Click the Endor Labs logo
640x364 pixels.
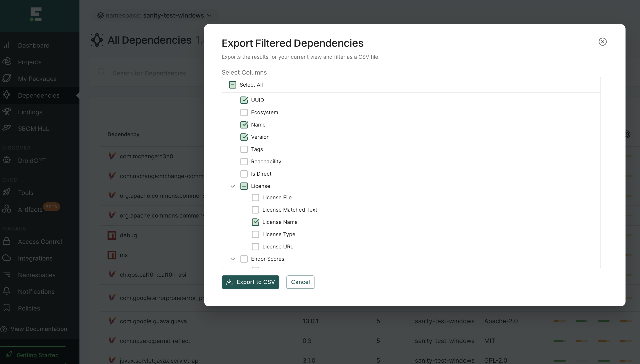[x=36, y=14]
